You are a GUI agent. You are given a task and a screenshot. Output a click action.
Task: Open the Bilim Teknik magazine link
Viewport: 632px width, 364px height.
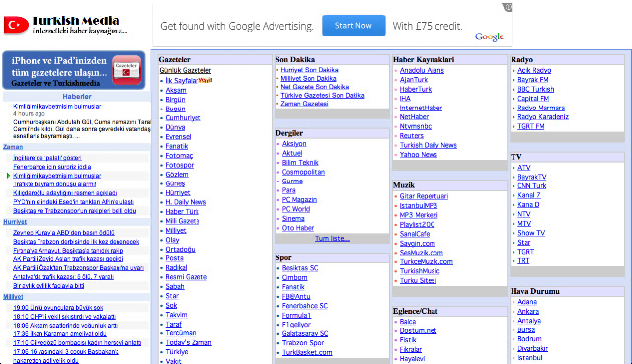coord(300,162)
